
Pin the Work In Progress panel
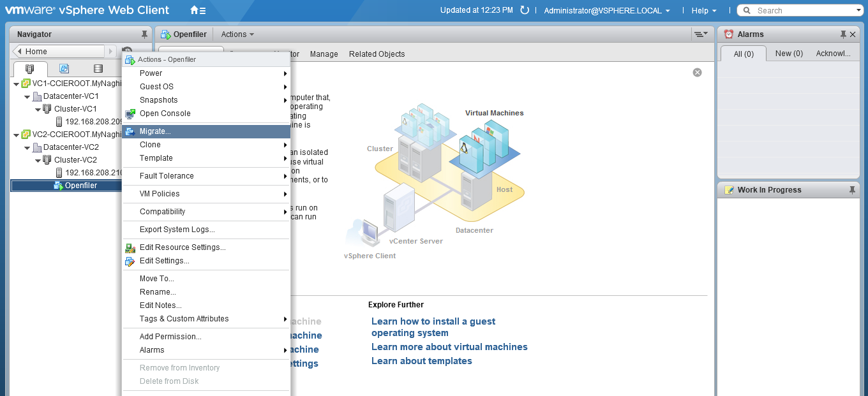coord(852,190)
